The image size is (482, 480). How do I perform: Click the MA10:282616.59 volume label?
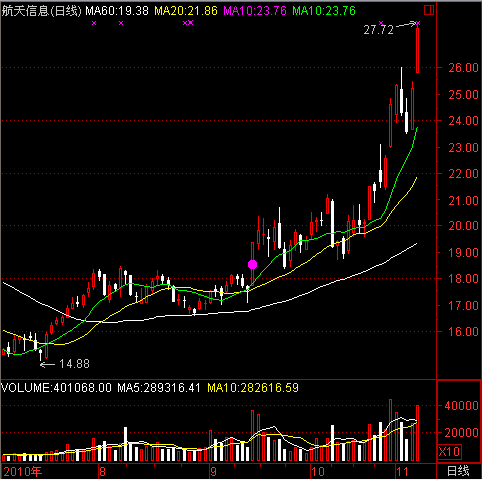tap(253, 388)
